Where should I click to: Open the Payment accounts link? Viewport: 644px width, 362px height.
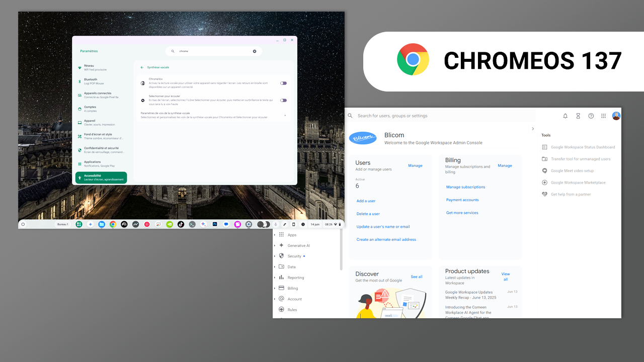tap(462, 200)
